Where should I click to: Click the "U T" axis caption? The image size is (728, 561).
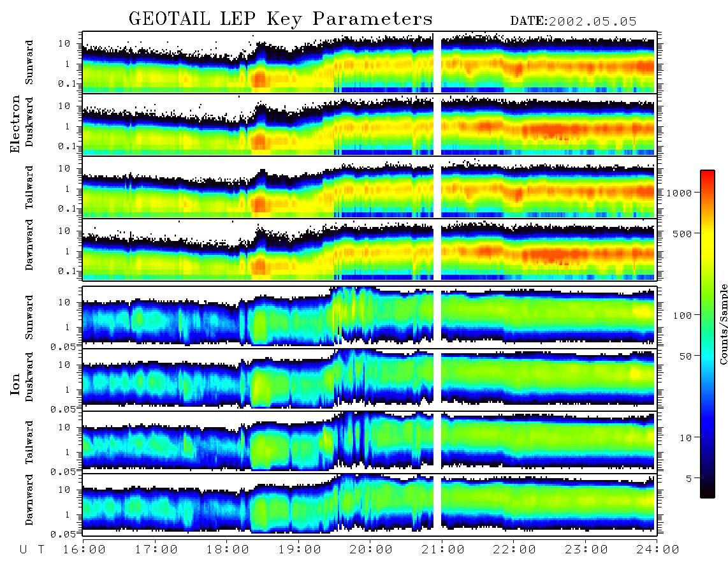tap(32, 550)
